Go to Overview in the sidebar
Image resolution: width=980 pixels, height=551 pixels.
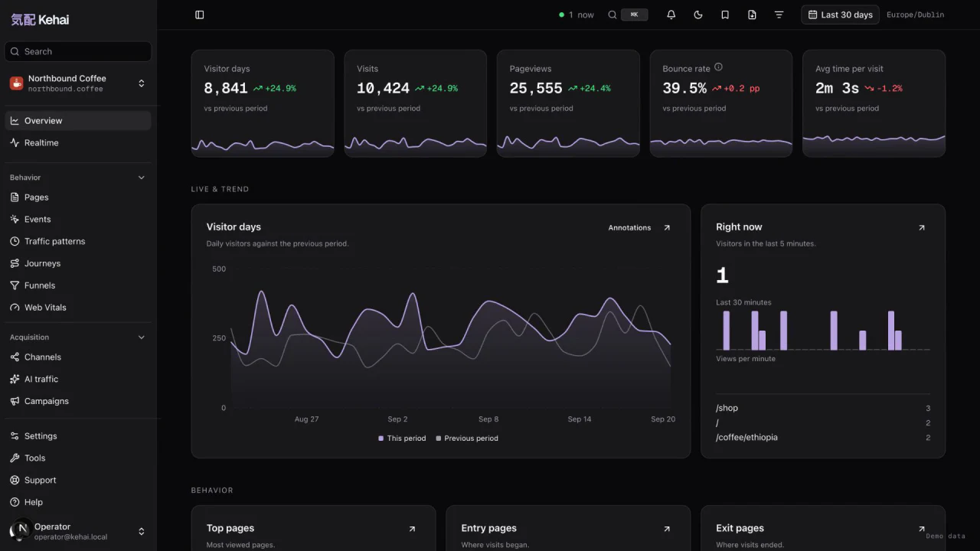point(78,121)
